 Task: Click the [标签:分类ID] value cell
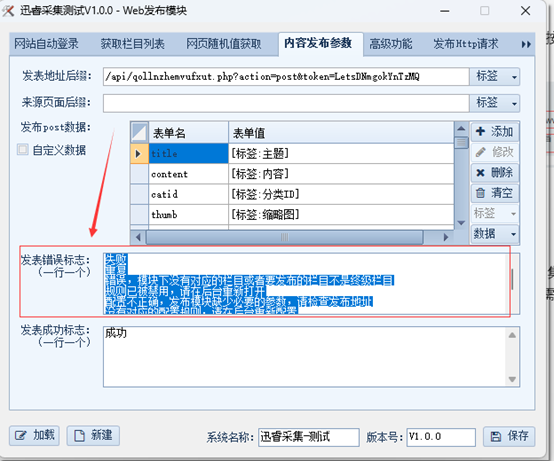coord(341,194)
